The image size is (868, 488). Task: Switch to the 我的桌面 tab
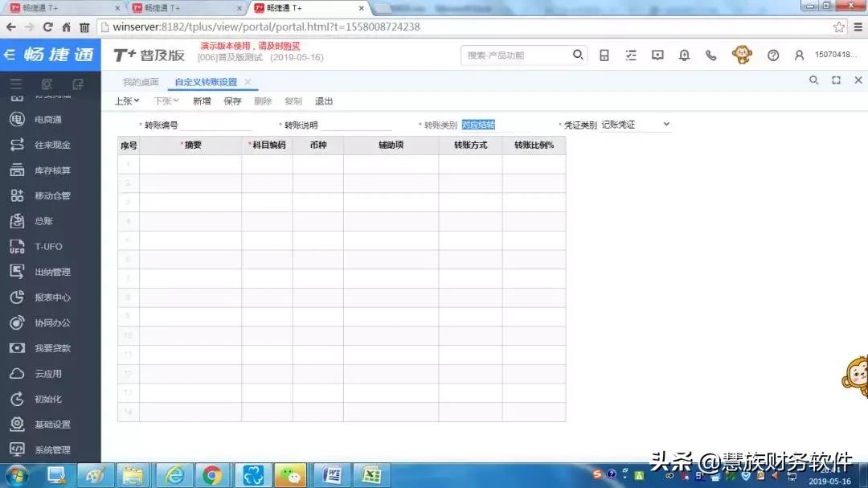[x=140, y=81]
